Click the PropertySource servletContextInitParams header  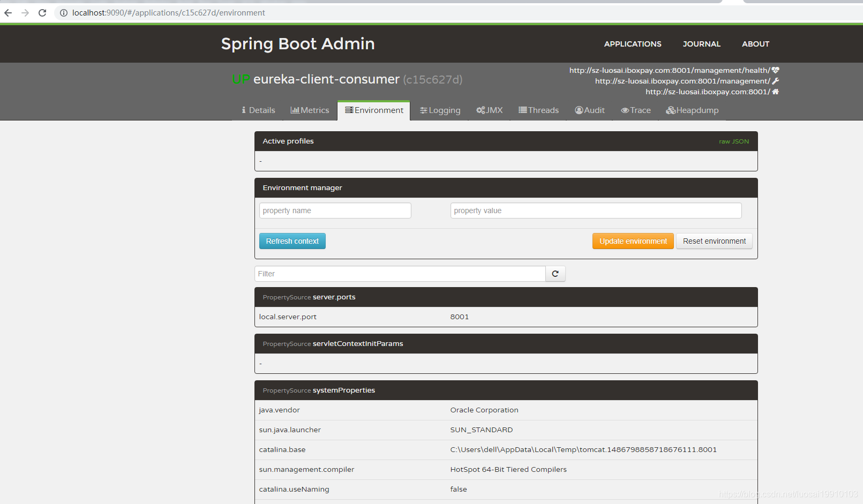(506, 344)
